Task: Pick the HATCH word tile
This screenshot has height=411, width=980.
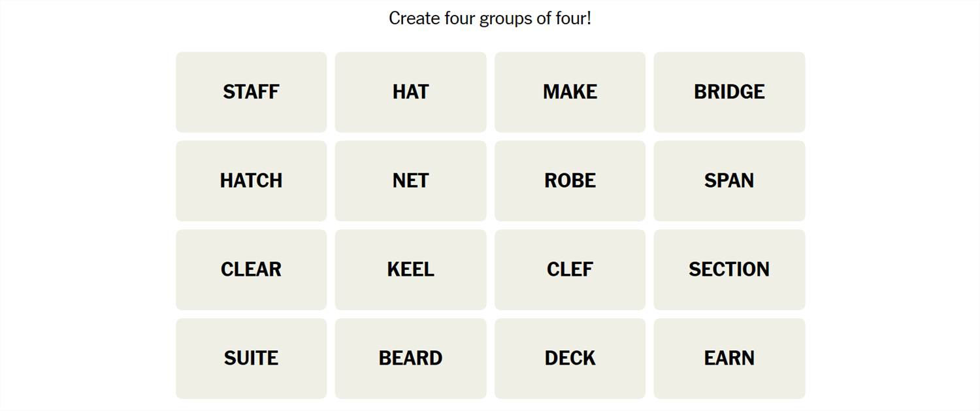Action: click(x=251, y=181)
